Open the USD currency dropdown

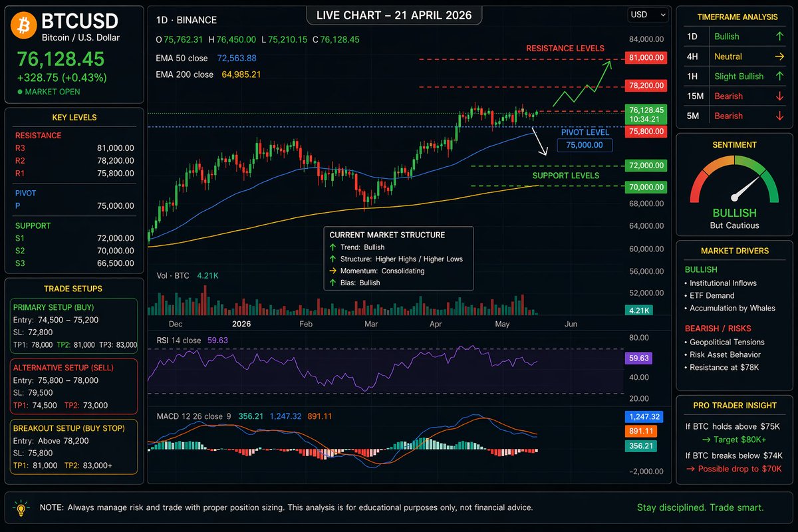(x=648, y=15)
